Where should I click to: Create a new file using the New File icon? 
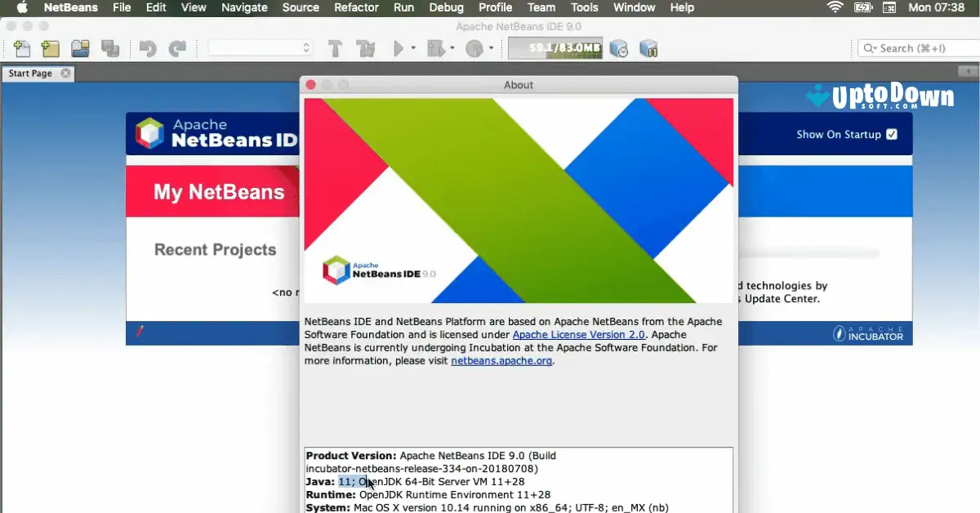22,48
